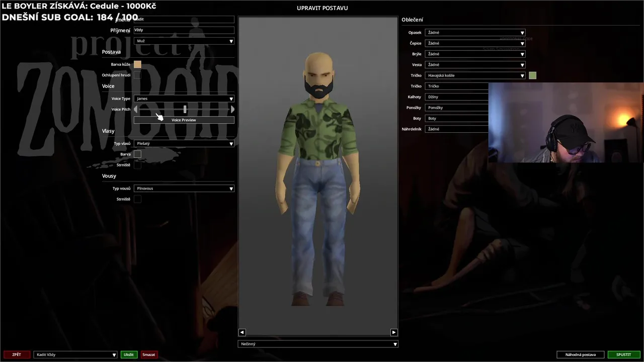Click the Voice Preview button
Screen dimensions: 644x362
tap(184, 120)
